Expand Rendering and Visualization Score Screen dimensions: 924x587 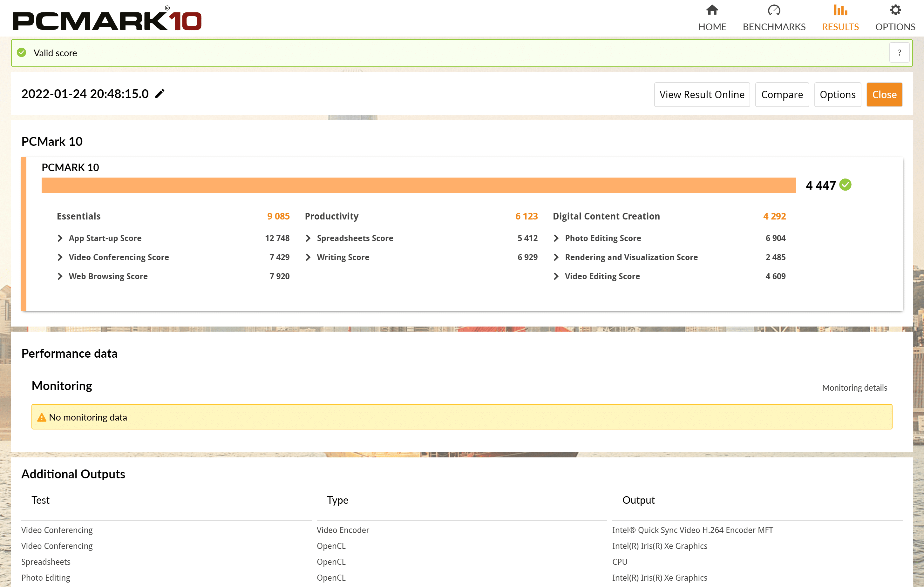pos(556,257)
